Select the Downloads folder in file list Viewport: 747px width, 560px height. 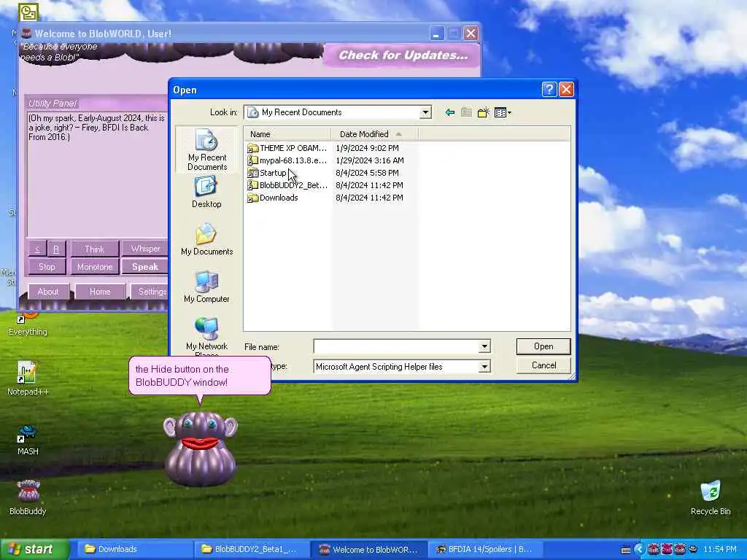pos(273,198)
